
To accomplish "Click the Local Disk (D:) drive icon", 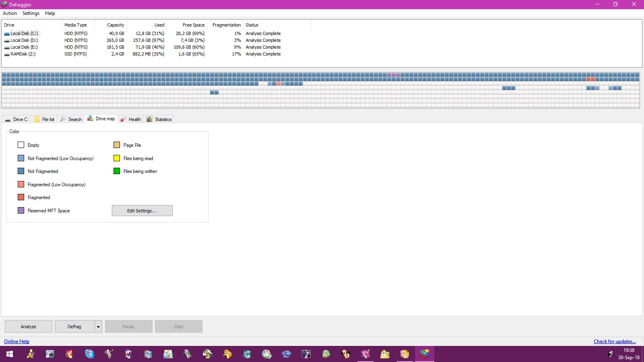I will [7, 41].
